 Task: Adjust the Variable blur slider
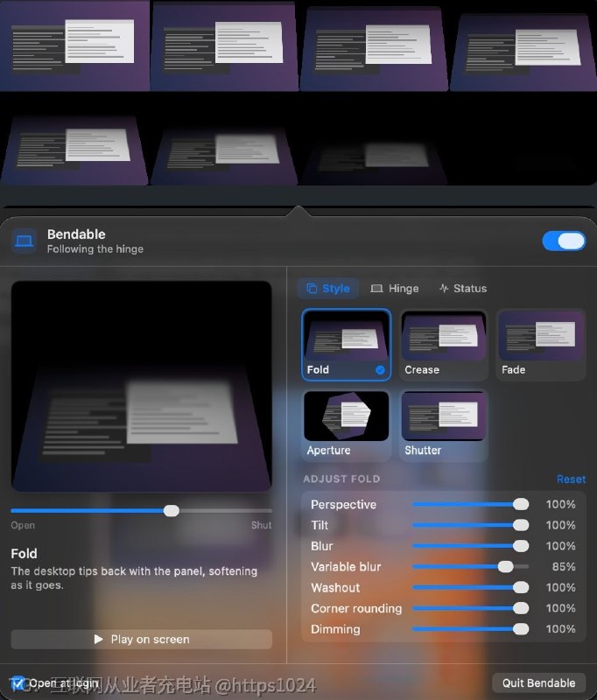pyautogui.click(x=470, y=566)
